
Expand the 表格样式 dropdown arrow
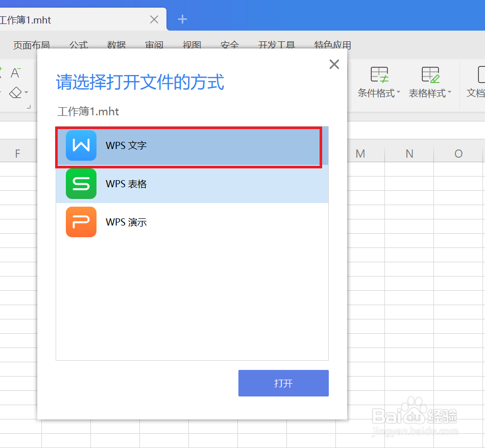click(449, 92)
